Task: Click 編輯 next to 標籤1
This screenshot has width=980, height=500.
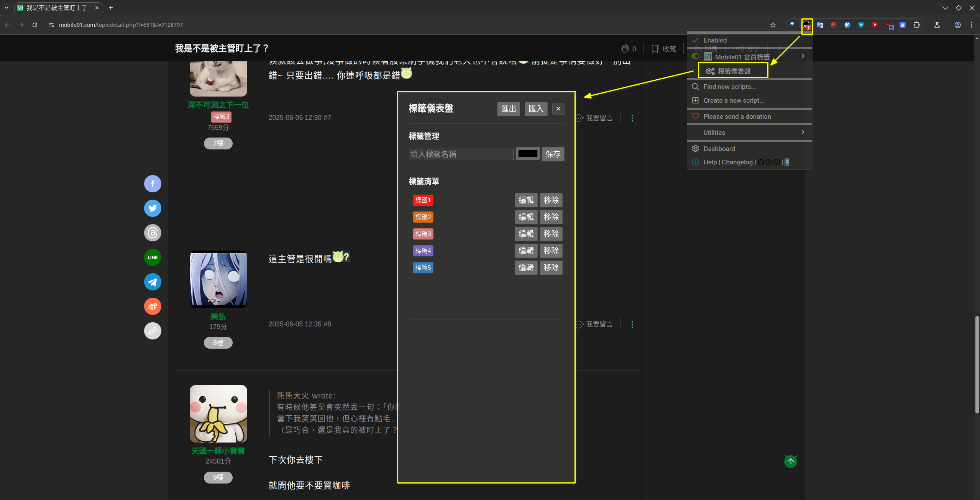Action: pyautogui.click(x=526, y=200)
